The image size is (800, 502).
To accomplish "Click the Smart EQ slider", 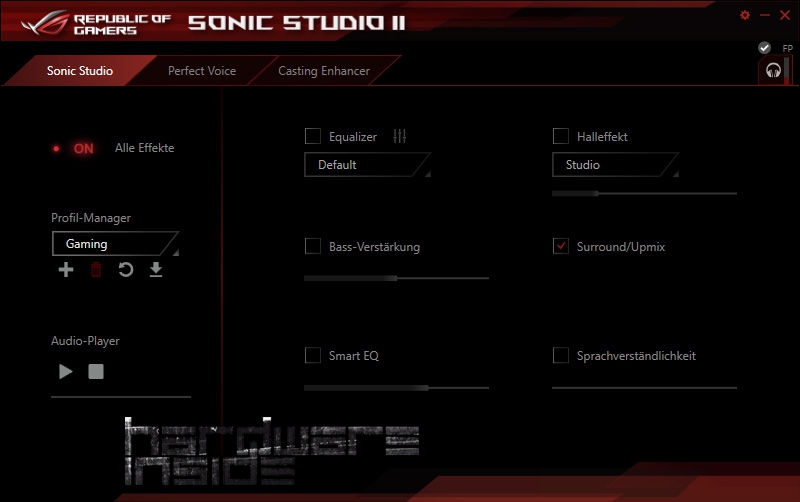I will [396, 387].
